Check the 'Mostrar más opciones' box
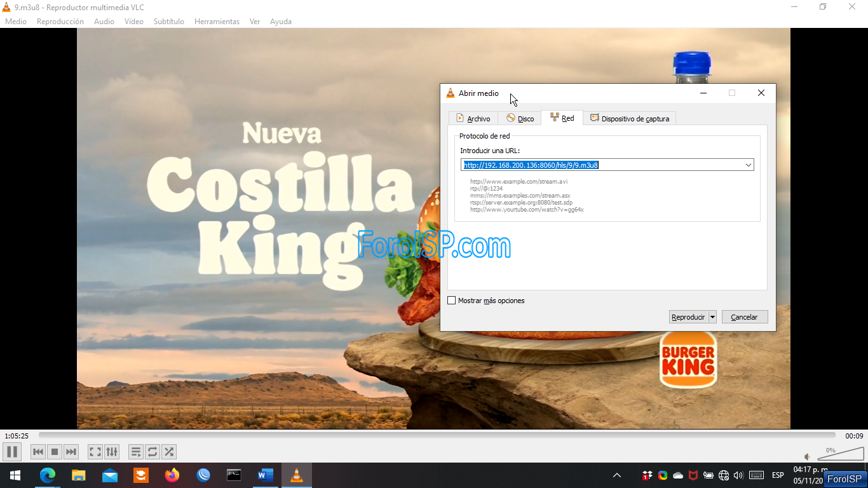 click(x=452, y=300)
